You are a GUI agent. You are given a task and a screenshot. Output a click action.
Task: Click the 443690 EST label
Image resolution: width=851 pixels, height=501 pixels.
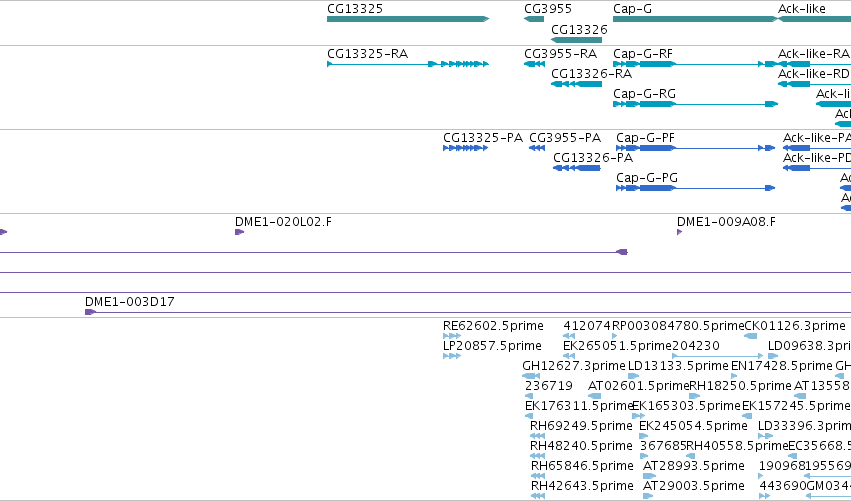pos(783,486)
